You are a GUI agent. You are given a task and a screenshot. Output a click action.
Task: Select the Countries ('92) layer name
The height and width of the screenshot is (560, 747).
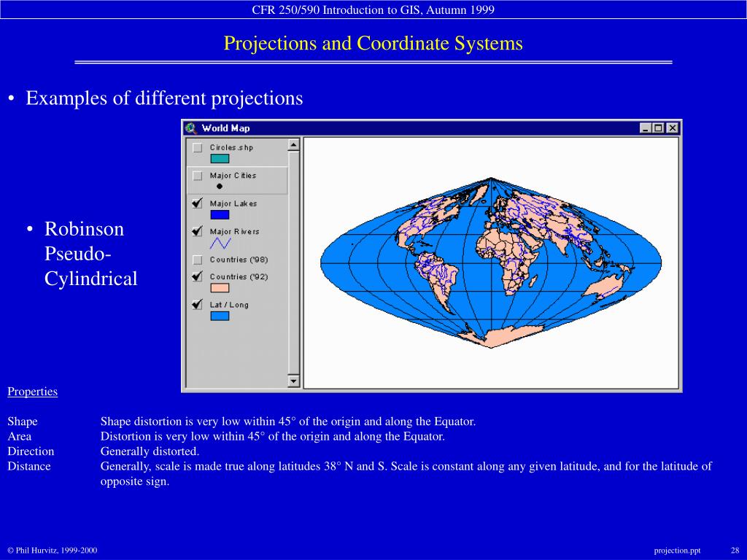[239, 276]
